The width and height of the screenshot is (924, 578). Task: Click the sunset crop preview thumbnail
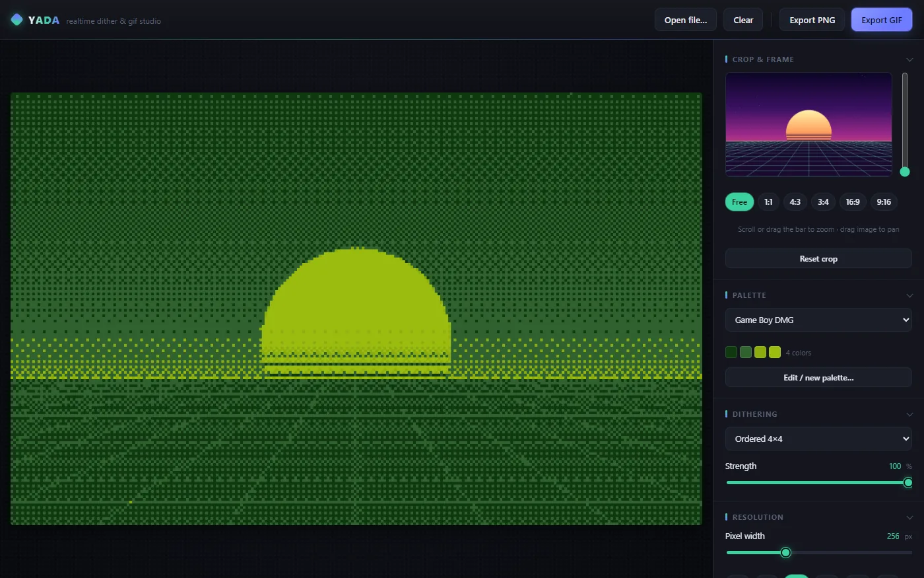808,124
